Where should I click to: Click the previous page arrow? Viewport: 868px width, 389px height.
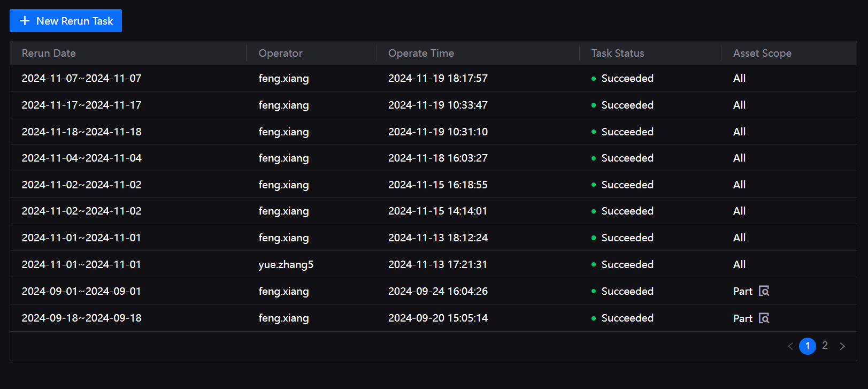[790, 346]
